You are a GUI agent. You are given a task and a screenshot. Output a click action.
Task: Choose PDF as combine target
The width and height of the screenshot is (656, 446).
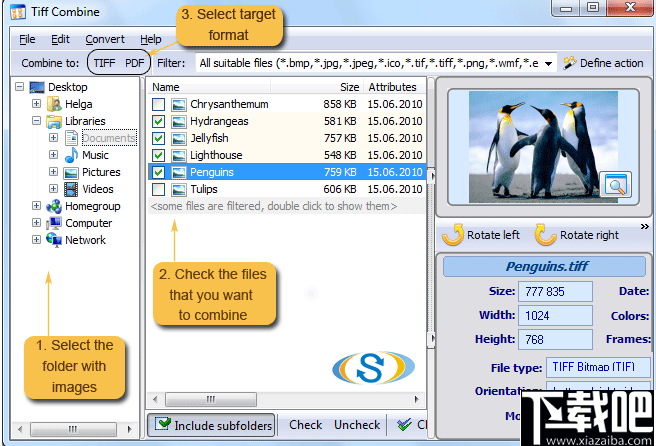(134, 63)
